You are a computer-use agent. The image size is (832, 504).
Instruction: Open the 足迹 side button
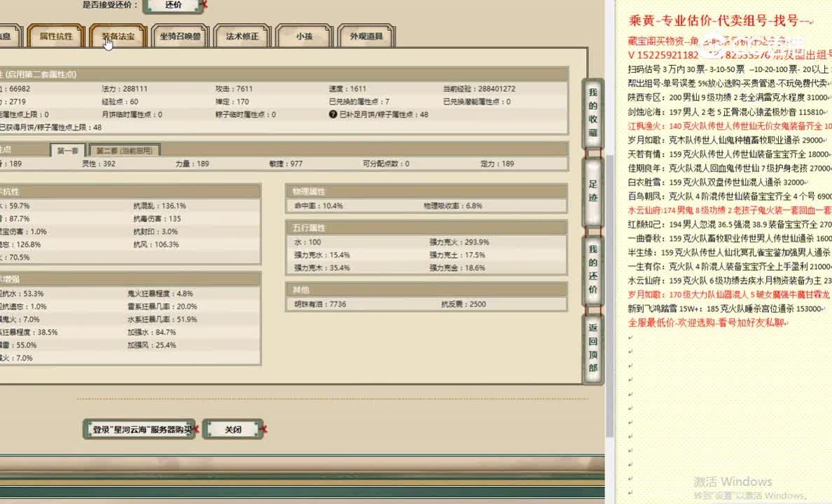pyautogui.click(x=592, y=191)
